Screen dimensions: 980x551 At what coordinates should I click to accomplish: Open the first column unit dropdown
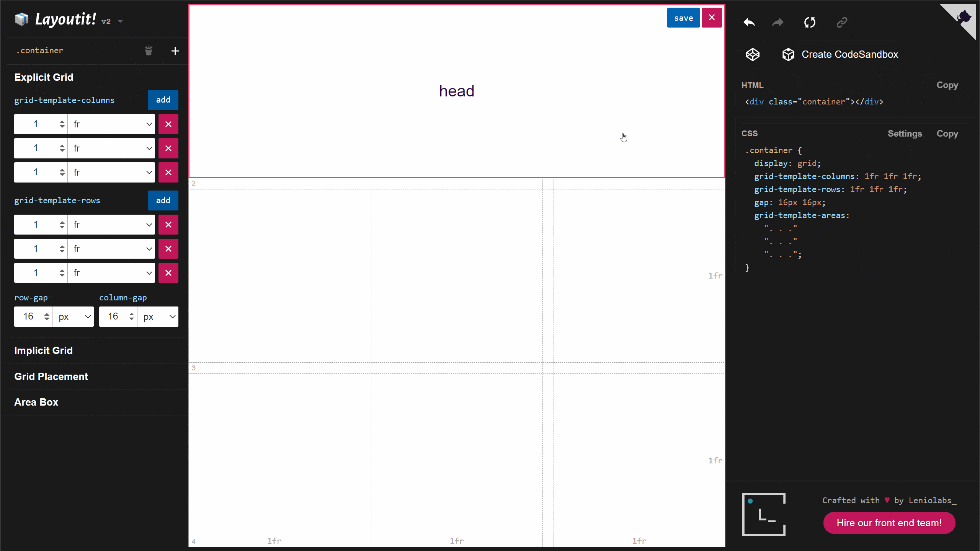tap(111, 124)
